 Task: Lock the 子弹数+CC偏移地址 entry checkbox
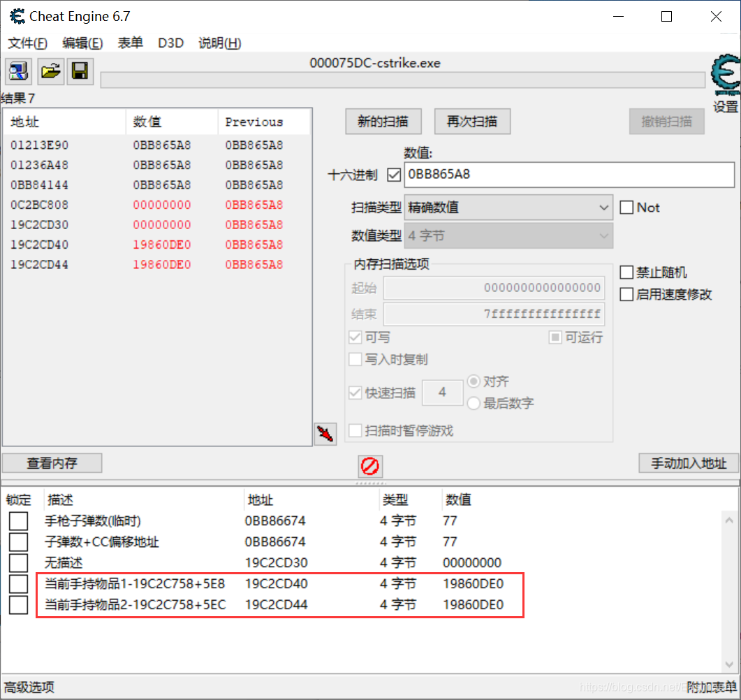18,541
